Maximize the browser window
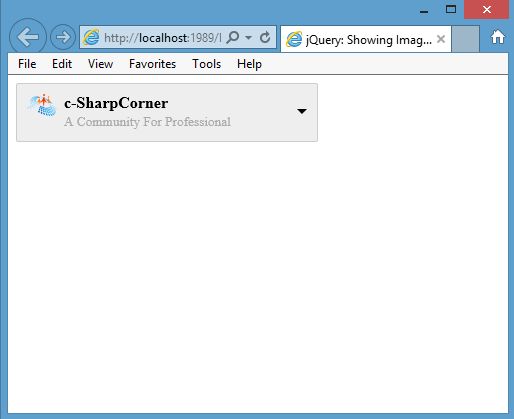Viewport: 514px width, 419px height. tap(451, 9)
